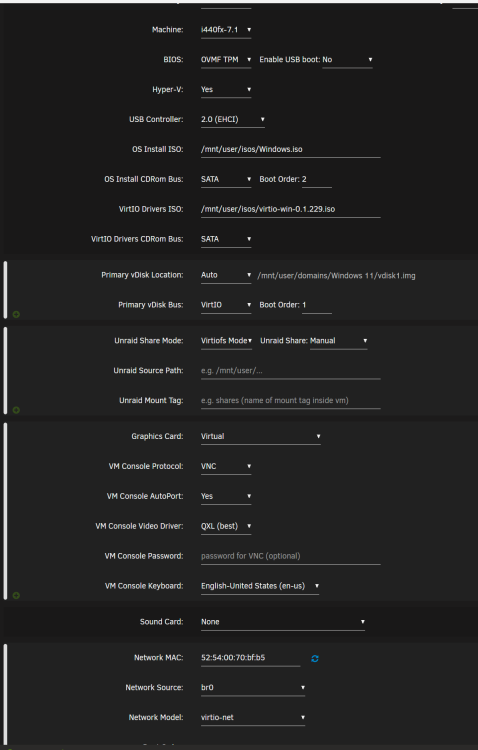Click the Unraid Share Mode label
478x750 pixels.
(149, 341)
